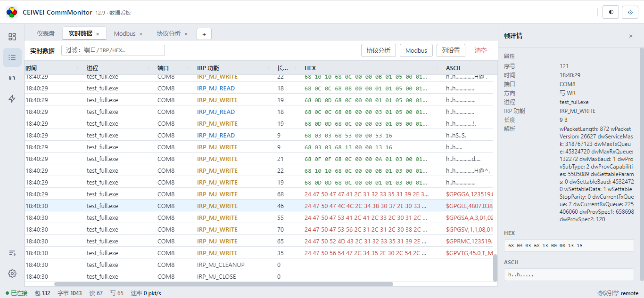The height and width of the screenshot is (298, 644).
Task: Click 包 132 packet count in status bar
Action: (42, 293)
